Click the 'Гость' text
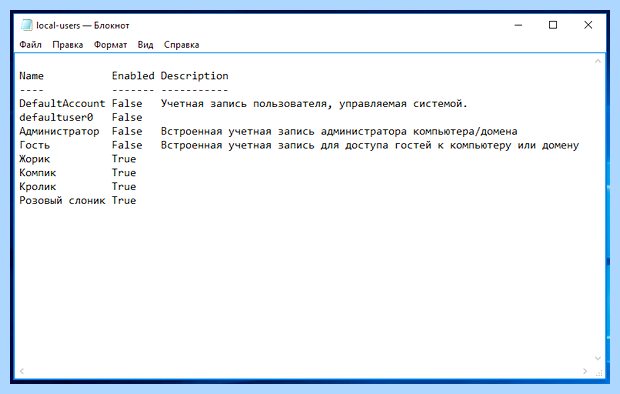The width and height of the screenshot is (620, 394). point(34,145)
